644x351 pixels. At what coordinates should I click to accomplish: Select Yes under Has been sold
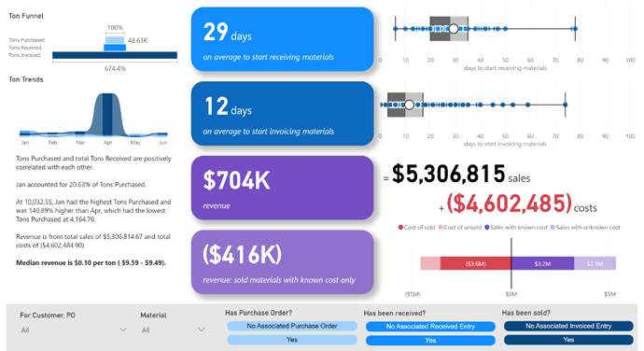click(568, 340)
